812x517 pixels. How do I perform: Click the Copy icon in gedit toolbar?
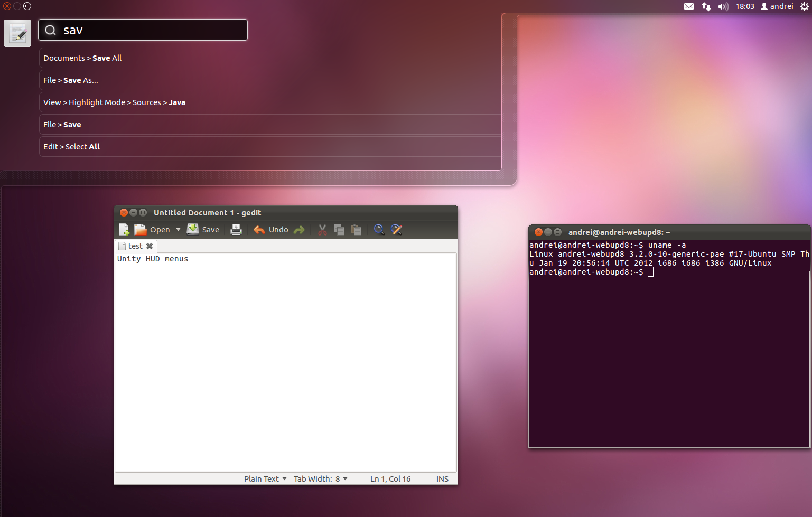pos(339,229)
